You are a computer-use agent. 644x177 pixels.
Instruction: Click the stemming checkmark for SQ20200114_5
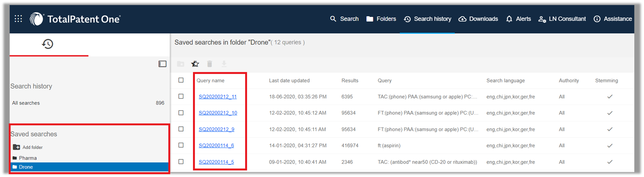click(610, 162)
